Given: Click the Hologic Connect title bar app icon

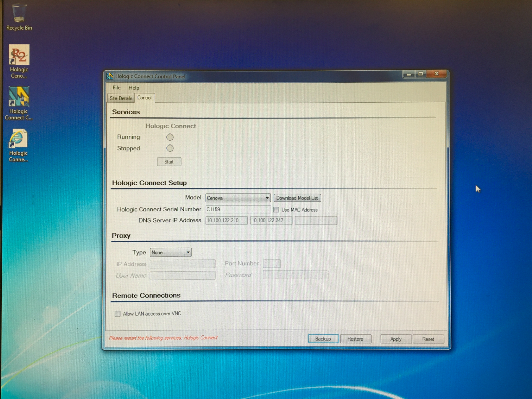Looking at the screenshot, I should coord(110,76).
